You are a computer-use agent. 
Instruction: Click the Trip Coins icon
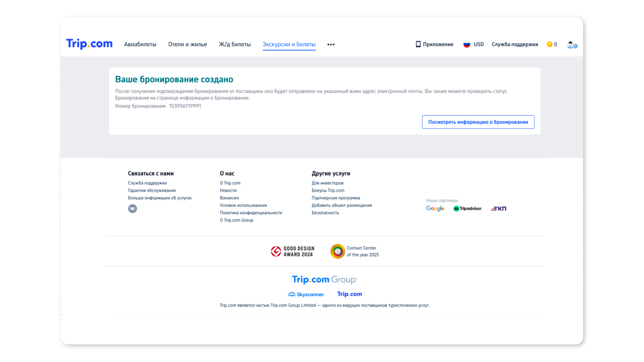549,44
